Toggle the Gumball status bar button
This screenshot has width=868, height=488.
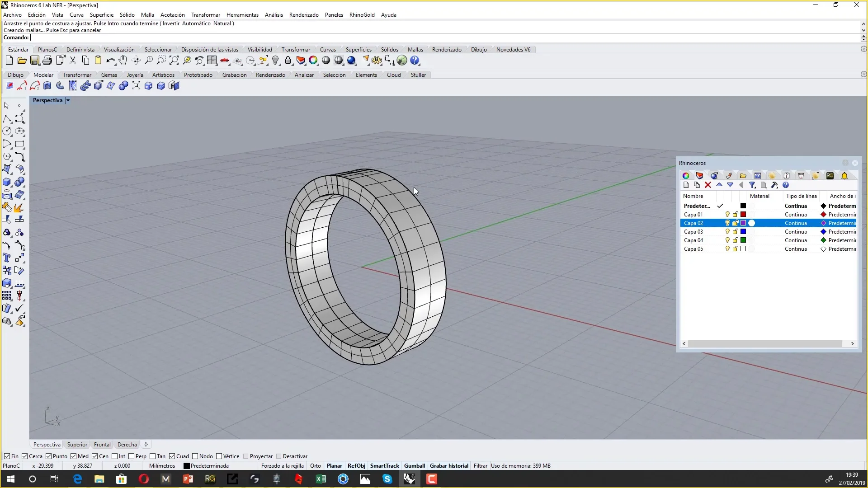[x=414, y=466]
